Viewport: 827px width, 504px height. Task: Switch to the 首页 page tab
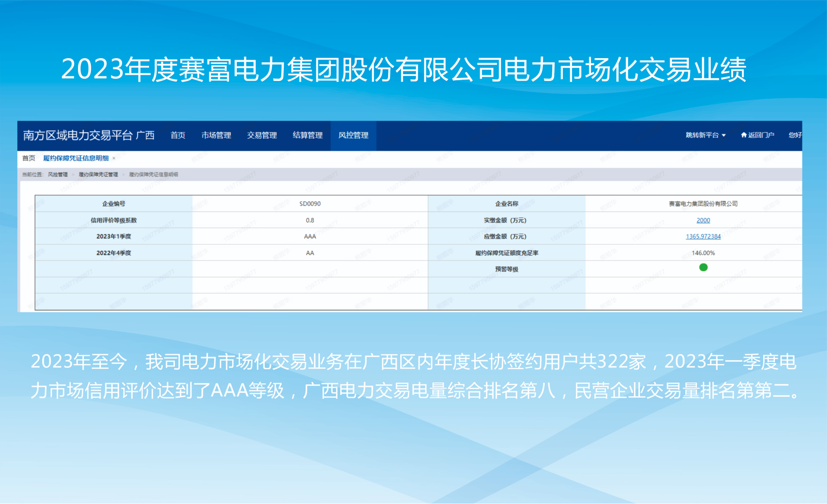click(29, 158)
